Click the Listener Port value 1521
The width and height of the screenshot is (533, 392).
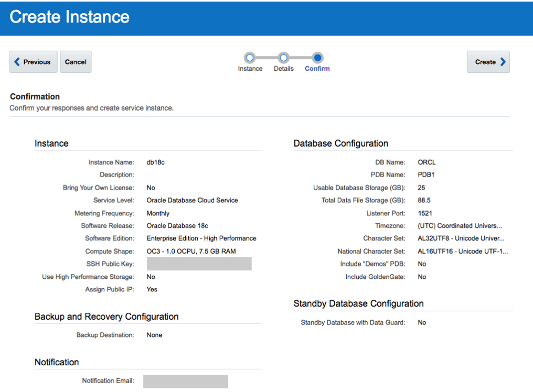tap(425, 213)
